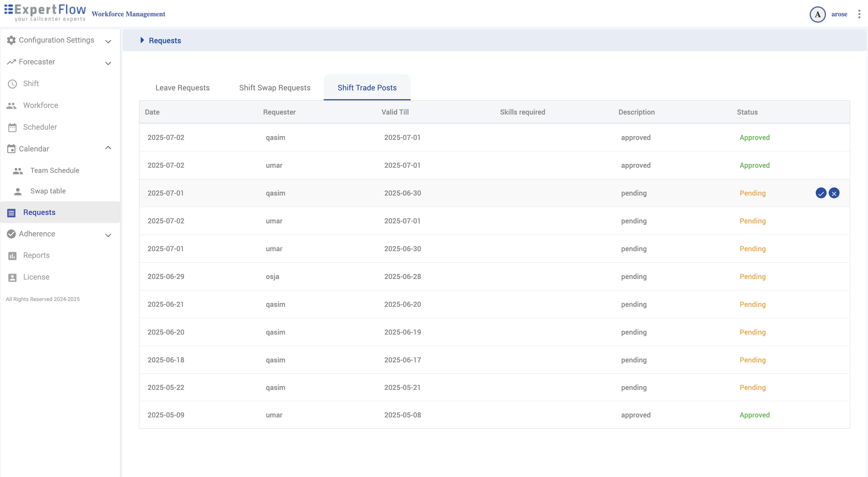The height and width of the screenshot is (477, 868).
Task: Switch to Leave Requests tab
Action: point(182,88)
